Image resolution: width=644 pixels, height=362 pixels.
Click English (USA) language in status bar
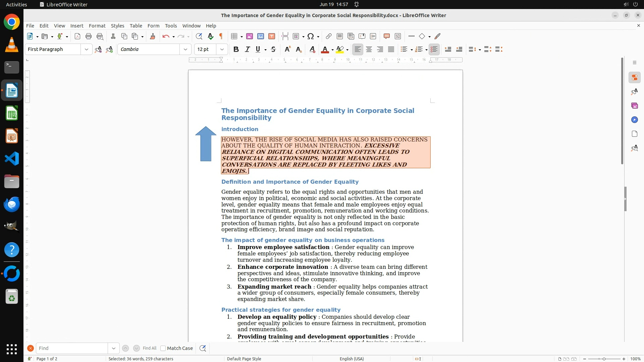point(352,359)
